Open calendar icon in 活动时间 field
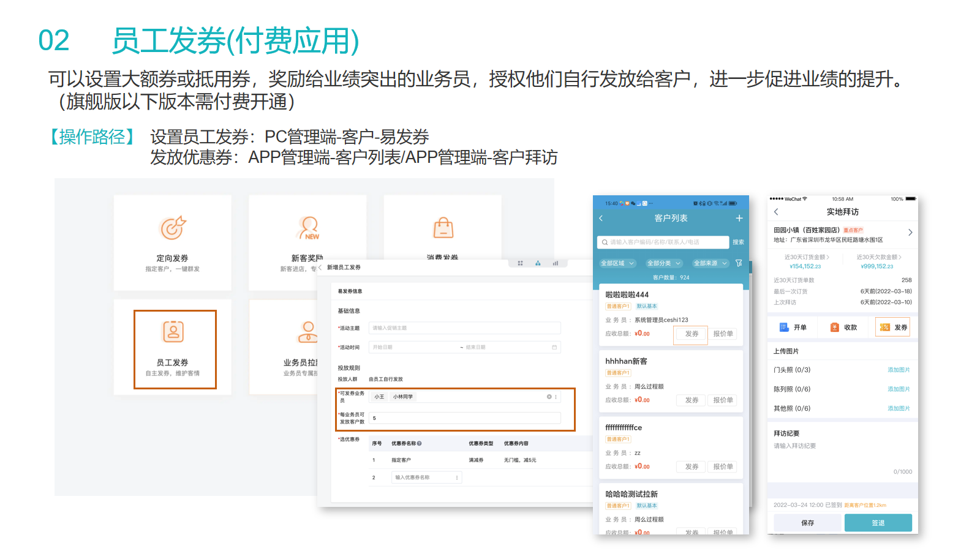980x551 pixels. 554,347
